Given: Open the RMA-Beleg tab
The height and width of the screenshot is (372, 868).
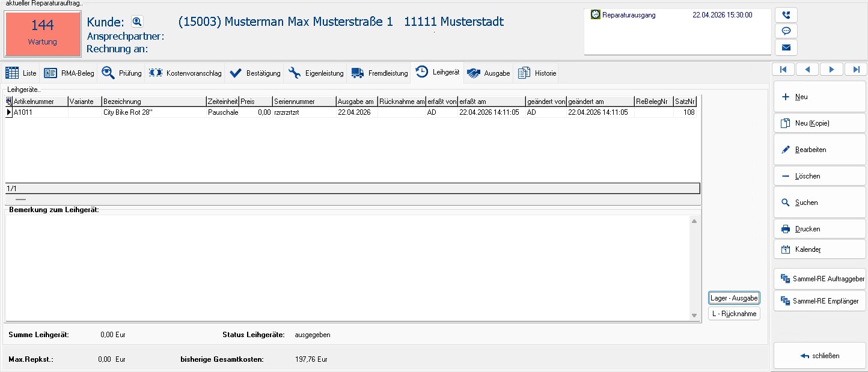Looking at the screenshot, I should coord(70,73).
